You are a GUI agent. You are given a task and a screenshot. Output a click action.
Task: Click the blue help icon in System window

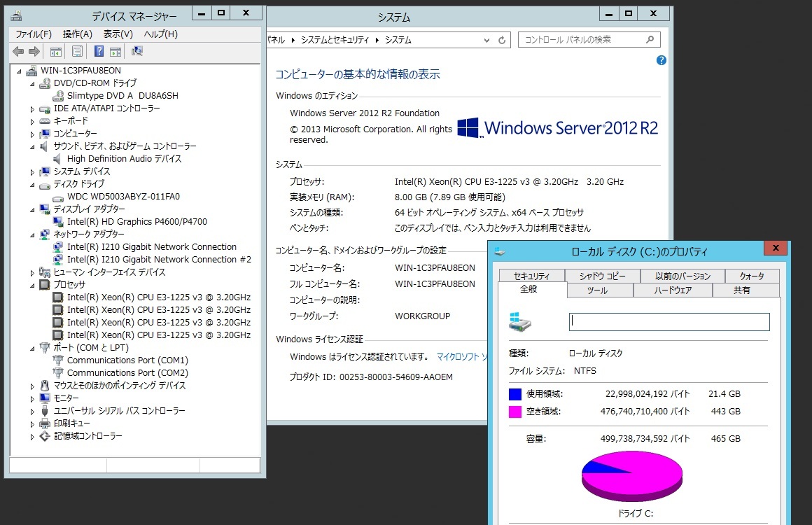661,60
